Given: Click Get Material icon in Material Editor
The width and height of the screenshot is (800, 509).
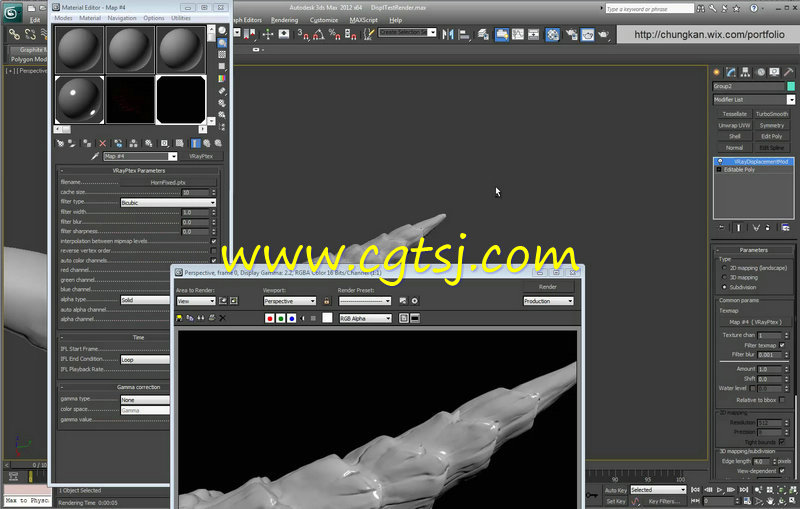Looking at the screenshot, I should point(60,143).
